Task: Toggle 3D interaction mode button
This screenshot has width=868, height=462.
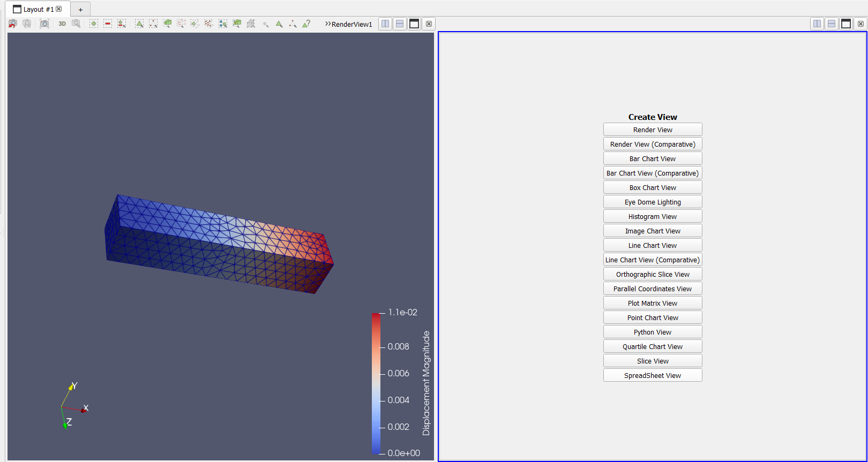Action: [x=62, y=24]
